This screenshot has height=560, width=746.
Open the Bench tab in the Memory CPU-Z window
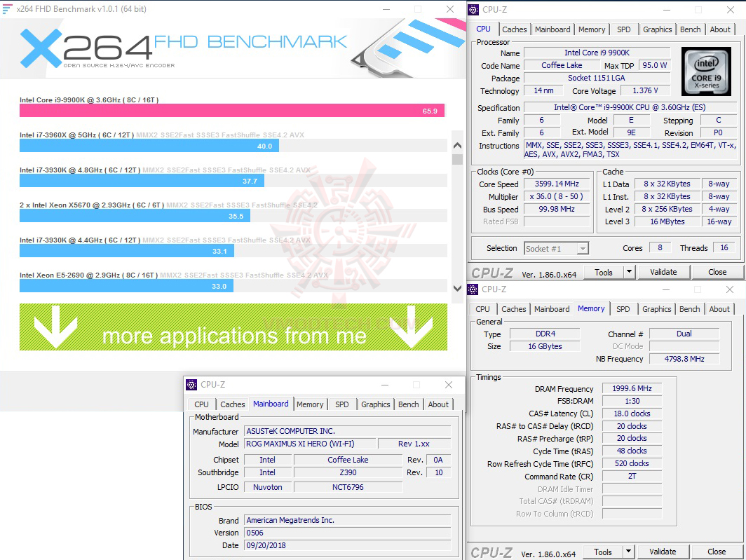689,309
